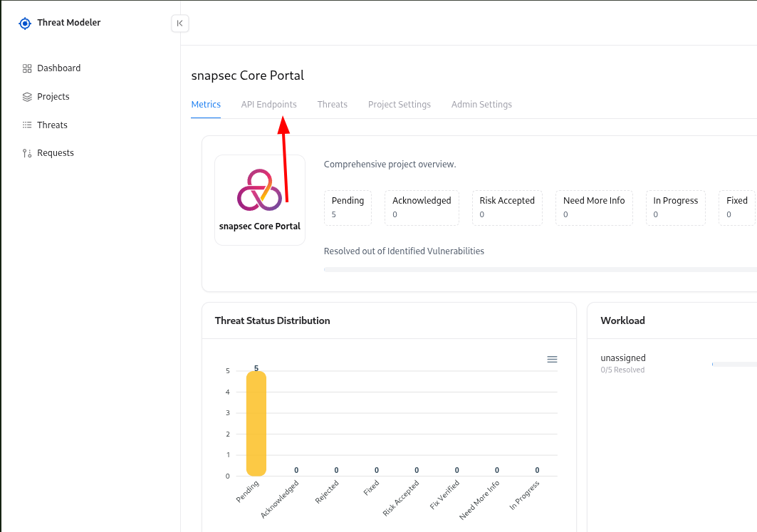Switch to the API Endpoints tab

point(269,104)
